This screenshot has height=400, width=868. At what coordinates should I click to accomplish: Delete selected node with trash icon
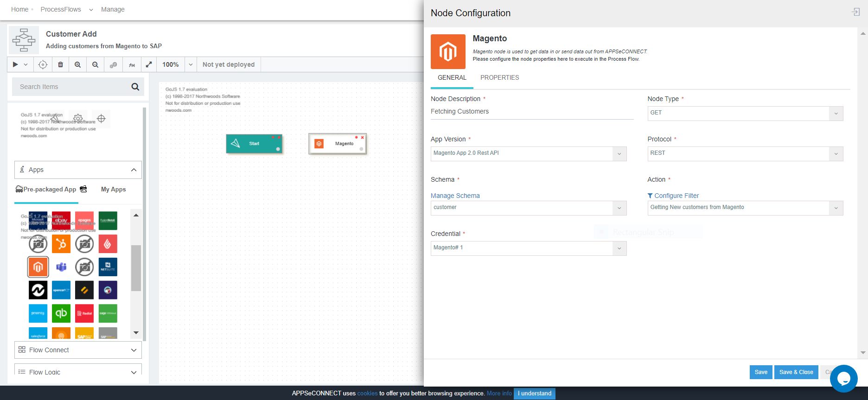pyautogui.click(x=60, y=64)
